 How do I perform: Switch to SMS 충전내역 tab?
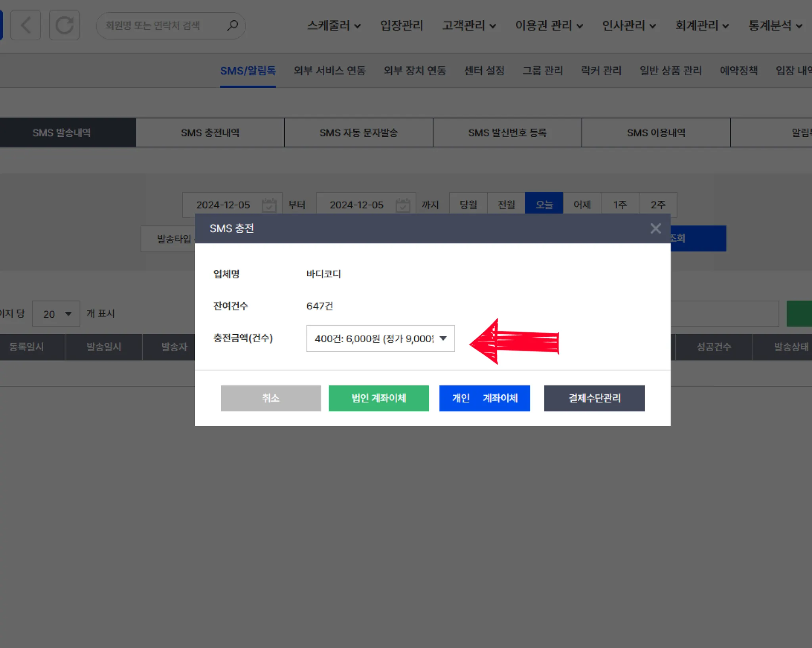pyautogui.click(x=210, y=133)
